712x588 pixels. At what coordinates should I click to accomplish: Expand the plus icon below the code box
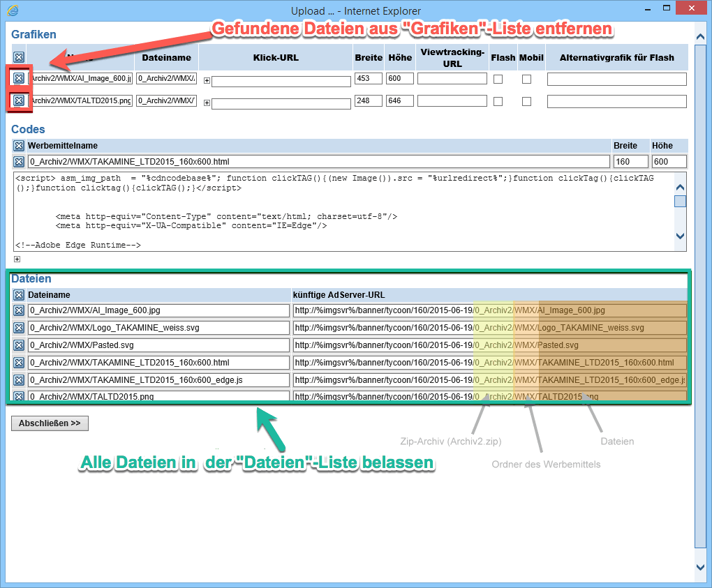click(x=17, y=259)
